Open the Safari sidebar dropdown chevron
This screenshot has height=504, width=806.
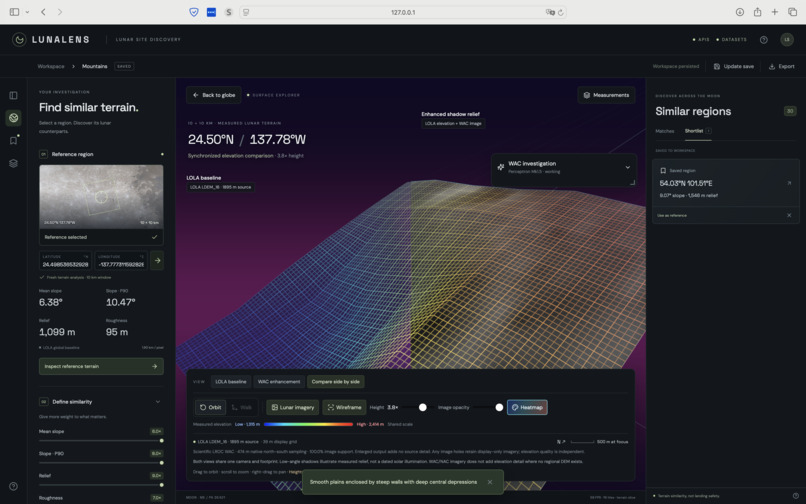[x=27, y=12]
